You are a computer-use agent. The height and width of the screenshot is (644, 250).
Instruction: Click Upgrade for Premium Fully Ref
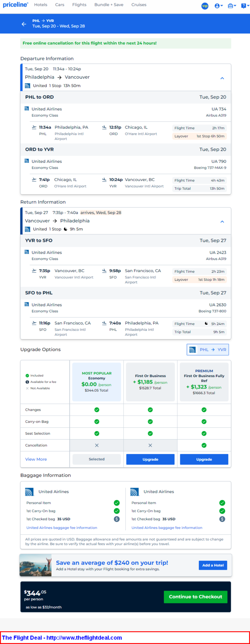pyautogui.click(x=204, y=460)
